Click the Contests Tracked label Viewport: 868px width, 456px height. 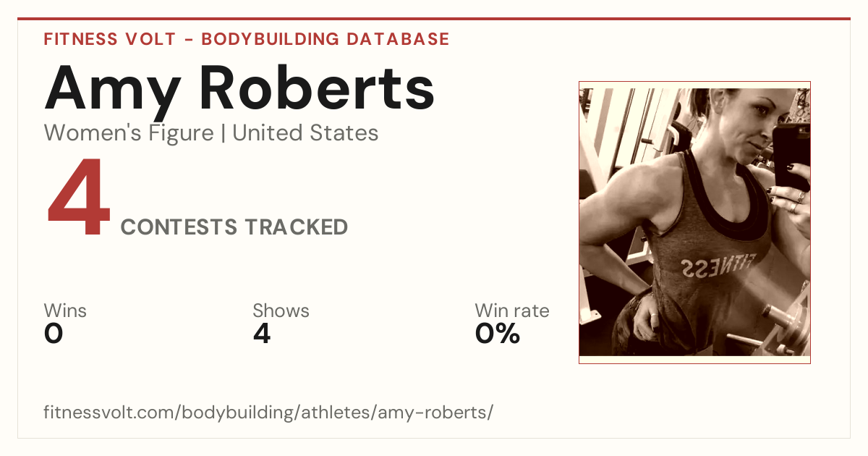point(234,227)
